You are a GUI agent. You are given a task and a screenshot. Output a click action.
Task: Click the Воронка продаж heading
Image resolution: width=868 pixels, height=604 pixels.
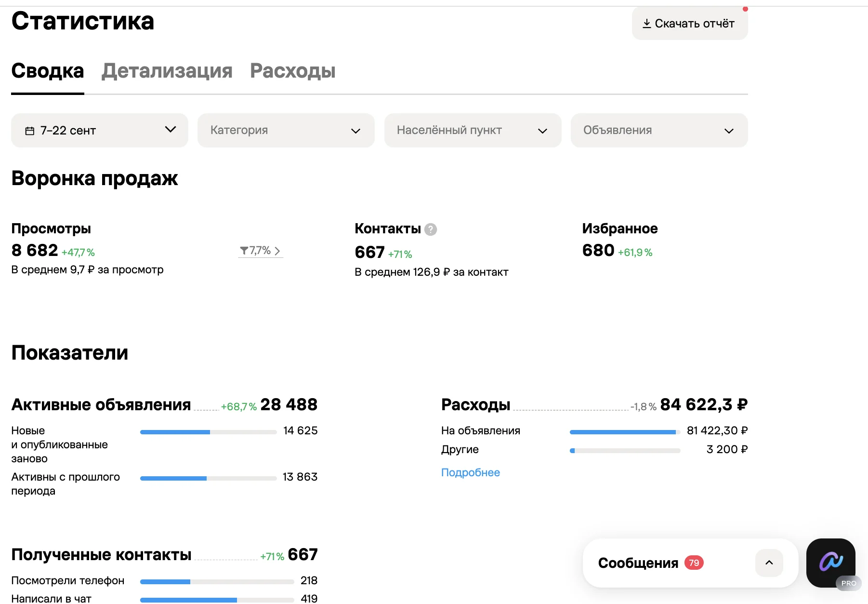click(x=94, y=178)
